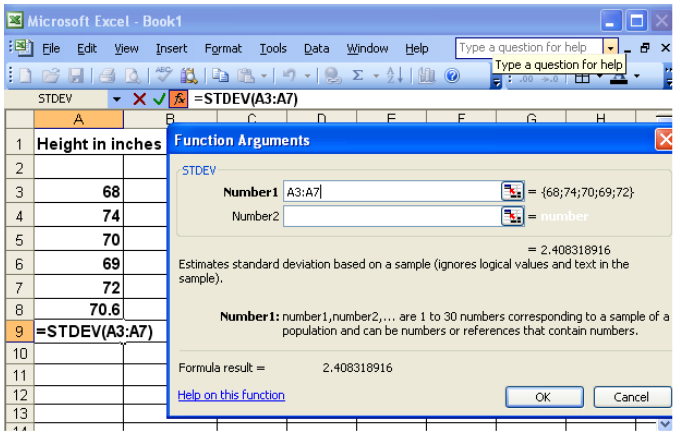Click the Sort Ascending toolbar icon
Image resolution: width=680 pixels, height=437 pixels.
click(392, 75)
